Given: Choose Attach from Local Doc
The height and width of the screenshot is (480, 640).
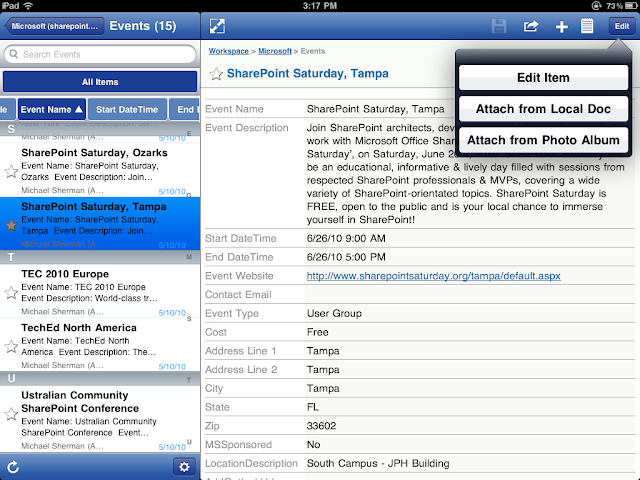Looking at the screenshot, I should pyautogui.click(x=543, y=109).
